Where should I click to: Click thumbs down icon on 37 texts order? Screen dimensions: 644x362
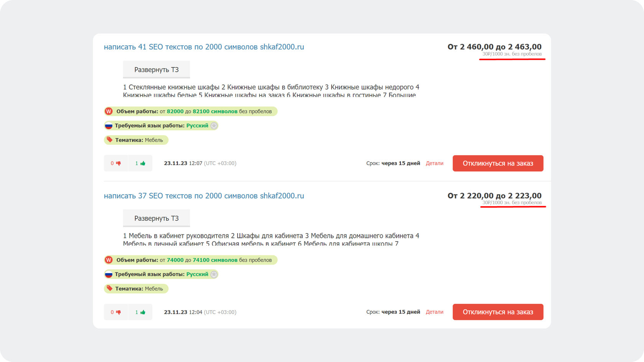(118, 312)
